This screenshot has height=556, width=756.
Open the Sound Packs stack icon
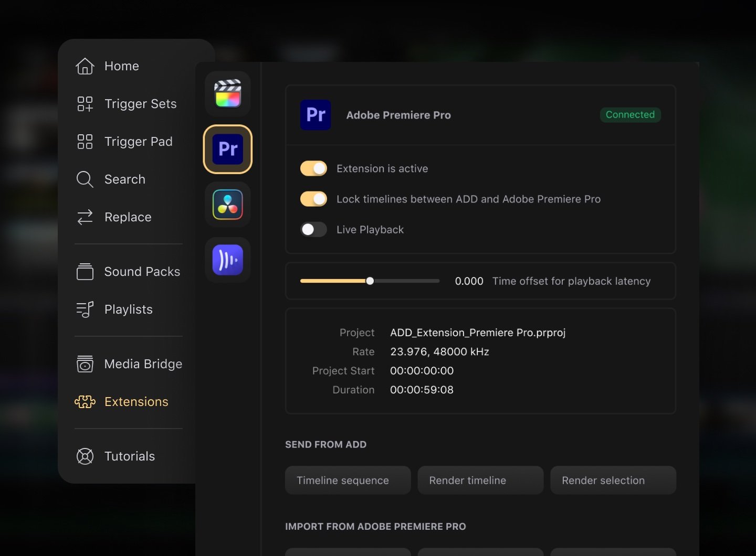tap(85, 272)
